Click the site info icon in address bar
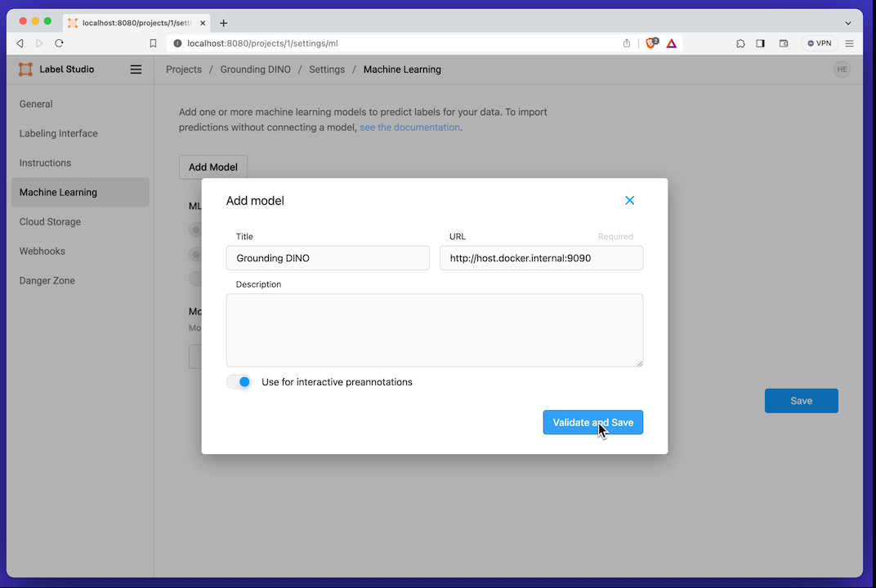 pos(177,43)
